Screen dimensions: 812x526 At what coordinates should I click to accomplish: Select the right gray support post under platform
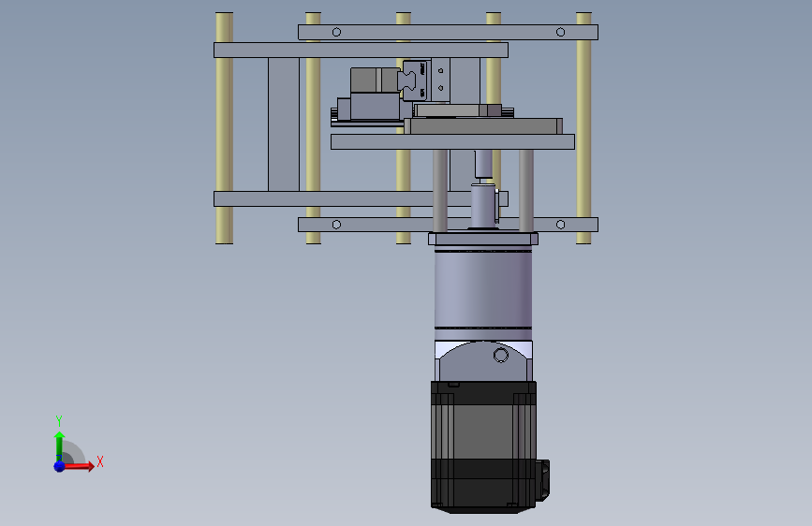pyautogui.click(x=526, y=191)
